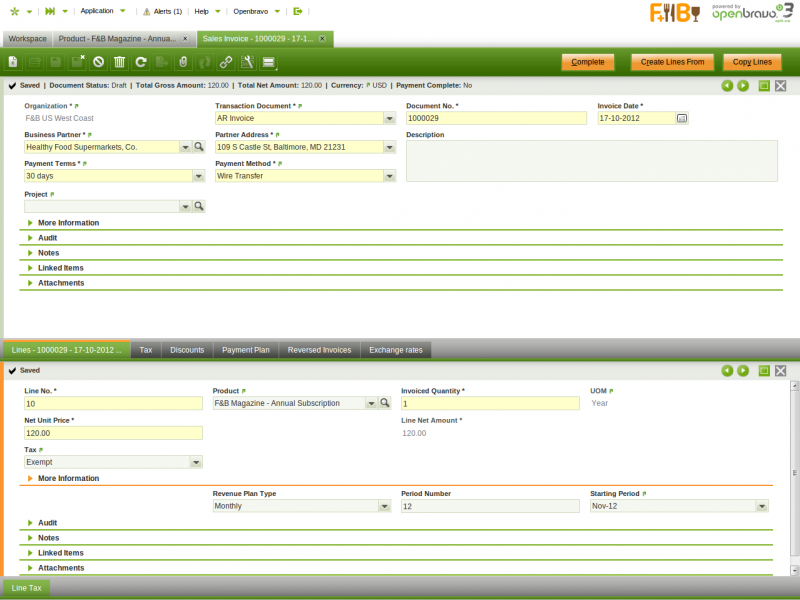This screenshot has width=800, height=600.
Task: Open the Tax dropdown set to Exempt
Action: pyautogui.click(x=196, y=462)
